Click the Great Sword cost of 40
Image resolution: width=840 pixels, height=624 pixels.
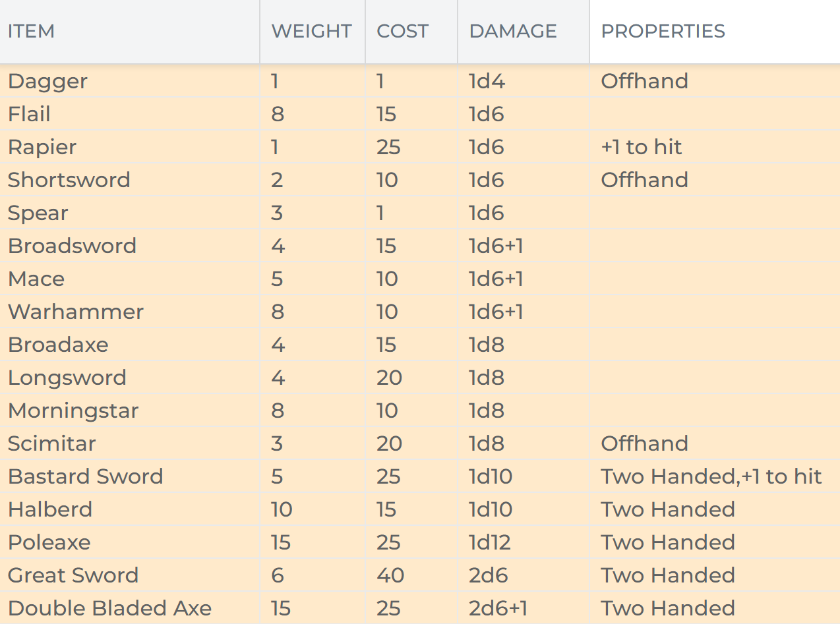point(390,575)
